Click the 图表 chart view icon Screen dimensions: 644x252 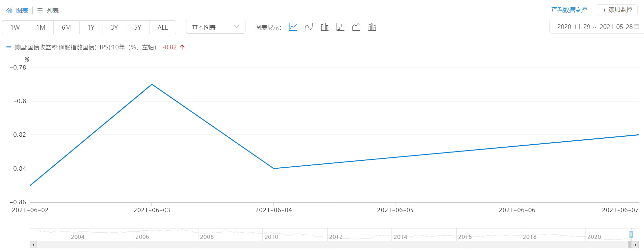[x=10, y=11]
